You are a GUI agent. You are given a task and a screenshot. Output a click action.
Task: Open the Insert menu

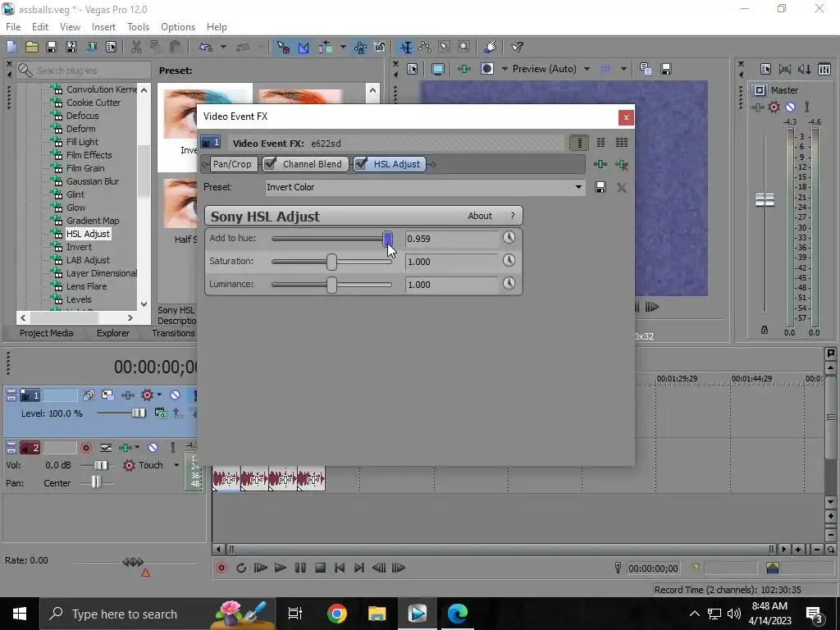(x=103, y=27)
